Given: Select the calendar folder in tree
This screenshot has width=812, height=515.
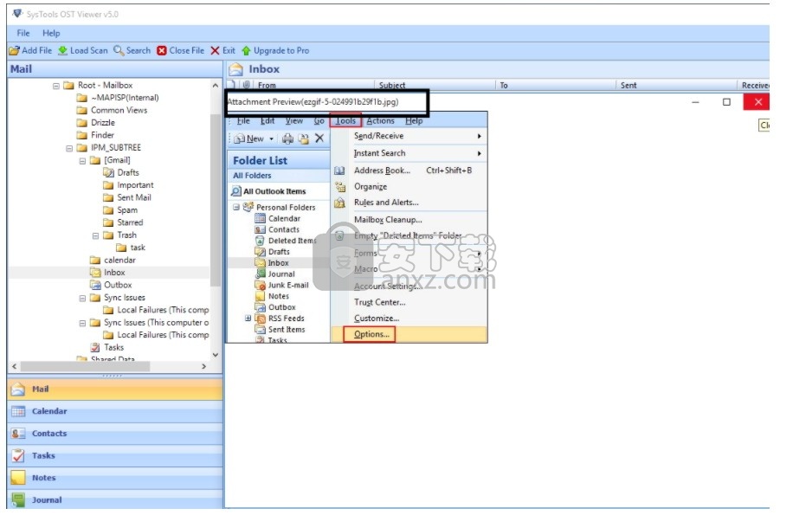Looking at the screenshot, I should [119, 261].
